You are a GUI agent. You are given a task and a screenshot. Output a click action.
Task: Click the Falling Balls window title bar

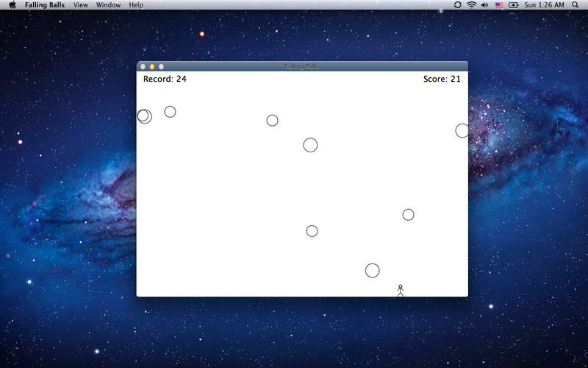[302, 66]
